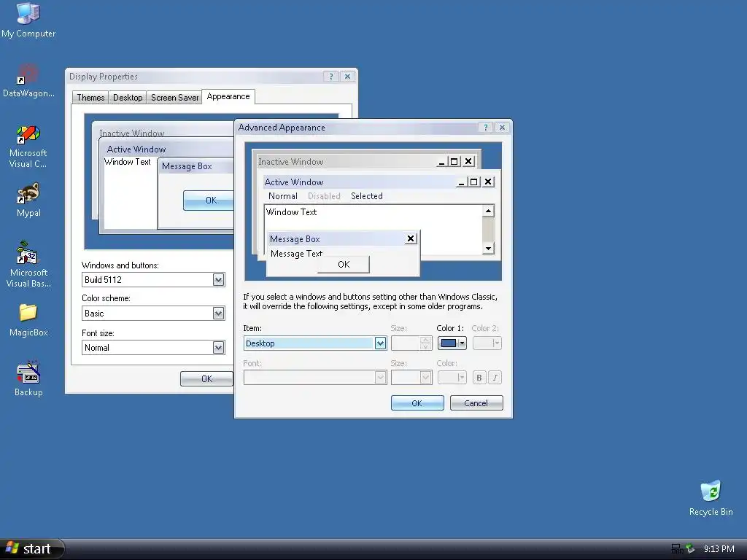This screenshot has height=560, width=747.
Task: Click Display Properties preview OK button
Action: click(x=209, y=201)
